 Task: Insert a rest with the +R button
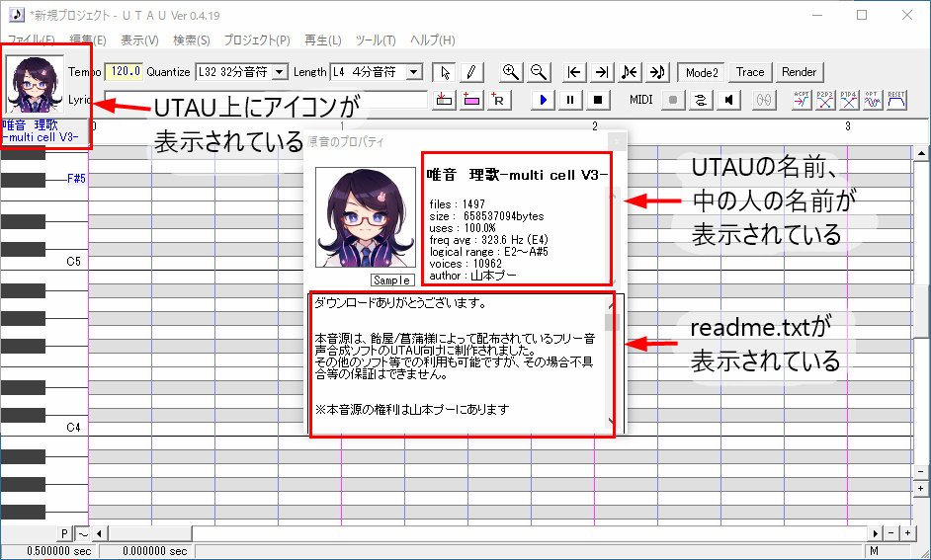499,100
